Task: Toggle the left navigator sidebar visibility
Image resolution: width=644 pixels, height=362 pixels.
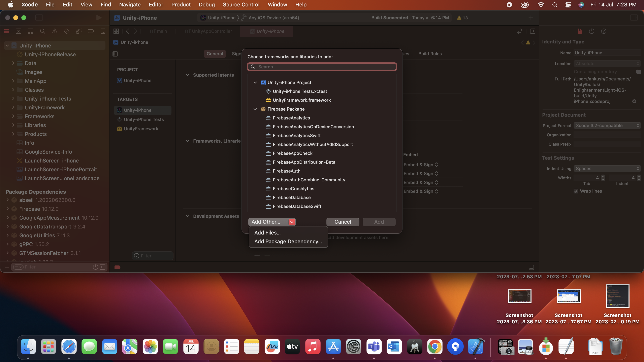Action: [39, 18]
